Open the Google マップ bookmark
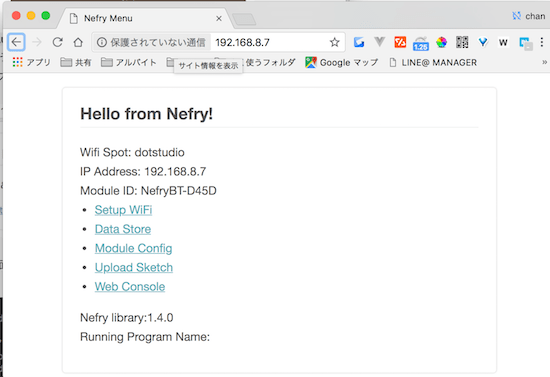 (342, 62)
